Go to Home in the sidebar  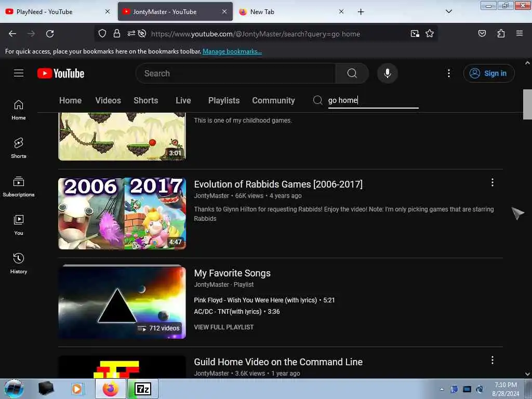19,110
